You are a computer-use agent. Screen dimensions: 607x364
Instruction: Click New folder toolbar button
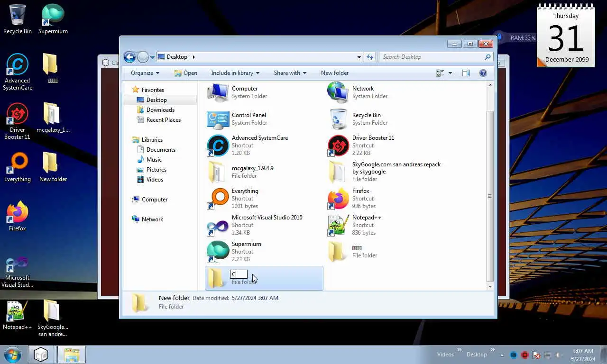pos(335,73)
